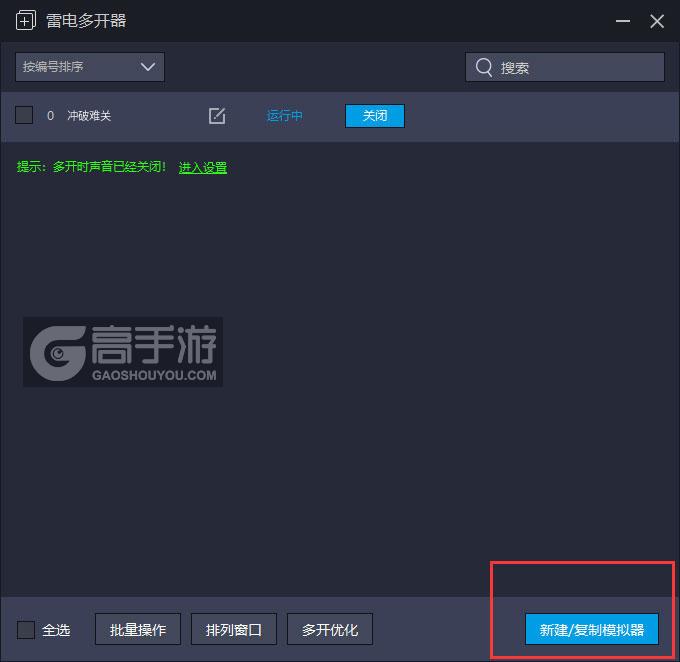Open the 按编号排序 sort dropdown
The height and width of the screenshot is (662, 680).
pyautogui.click(x=90, y=67)
